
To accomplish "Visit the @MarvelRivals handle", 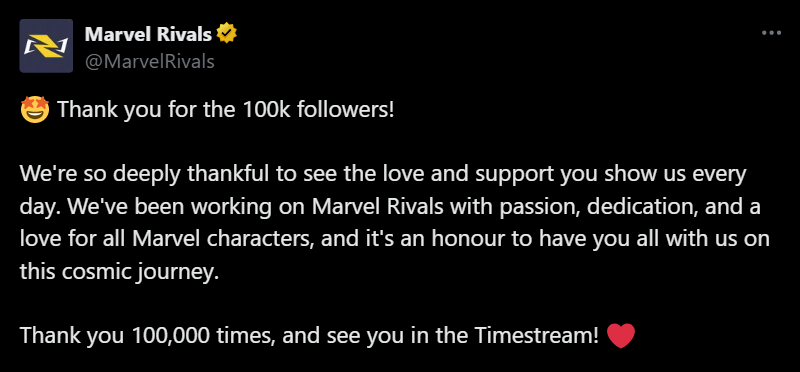I will pyautogui.click(x=149, y=62).
